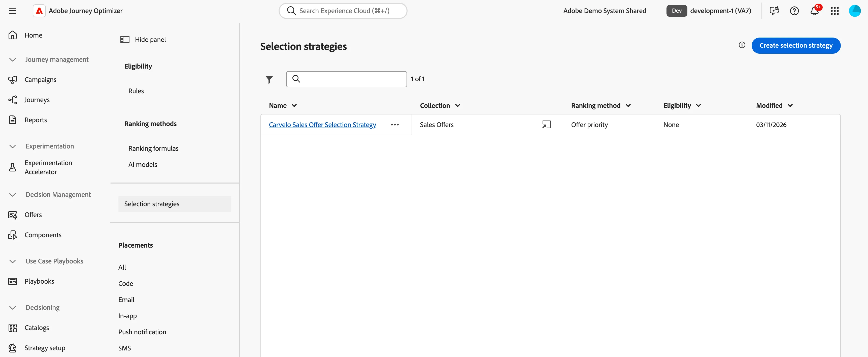The image size is (868, 357).
Task: Click the info icon near Create button
Action: (x=742, y=45)
